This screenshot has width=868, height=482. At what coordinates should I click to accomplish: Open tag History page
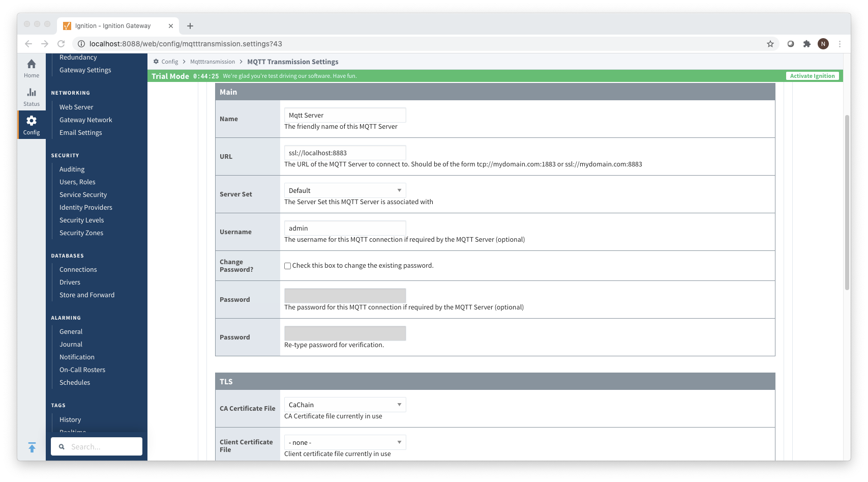(70, 420)
